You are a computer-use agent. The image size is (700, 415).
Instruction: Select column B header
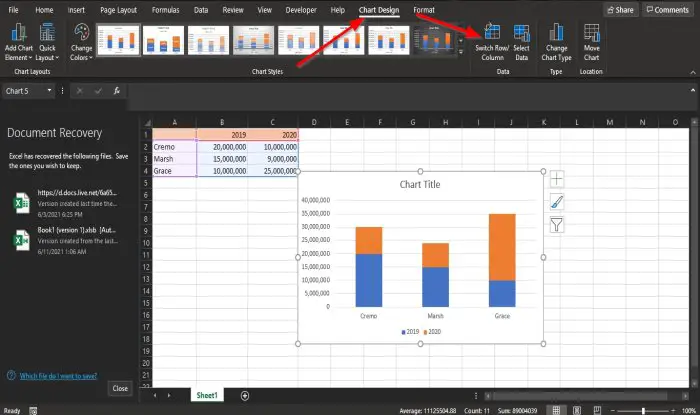tap(222, 122)
